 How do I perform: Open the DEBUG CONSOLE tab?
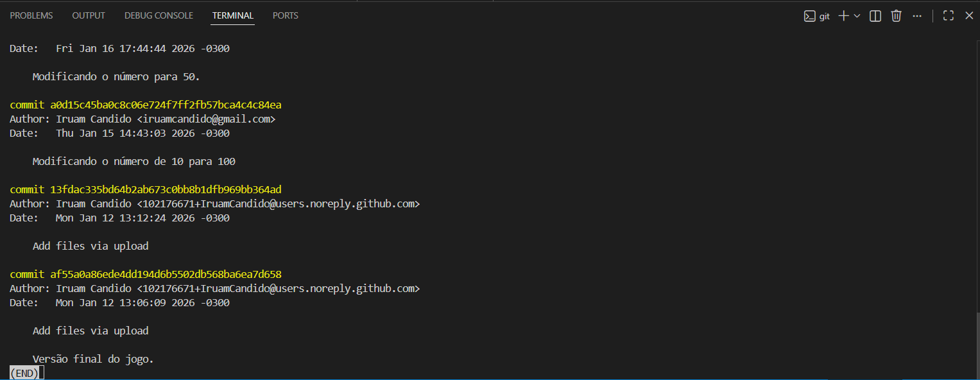(x=159, y=15)
